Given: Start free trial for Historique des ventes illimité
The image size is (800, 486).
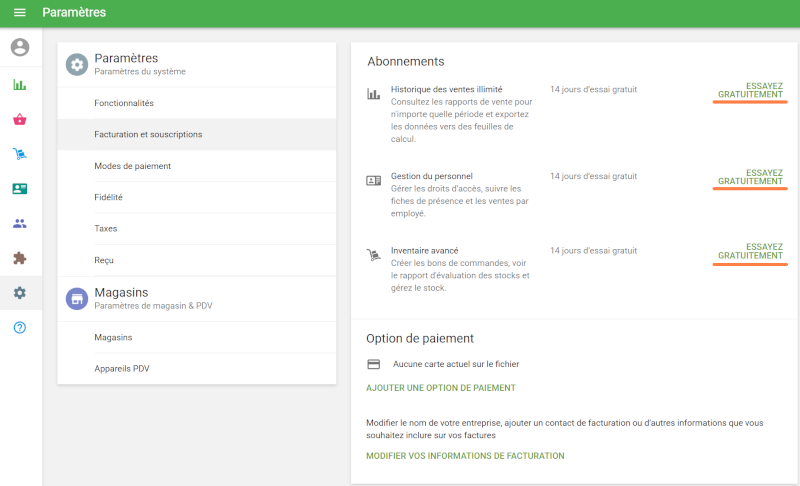Looking at the screenshot, I should click(x=750, y=92).
